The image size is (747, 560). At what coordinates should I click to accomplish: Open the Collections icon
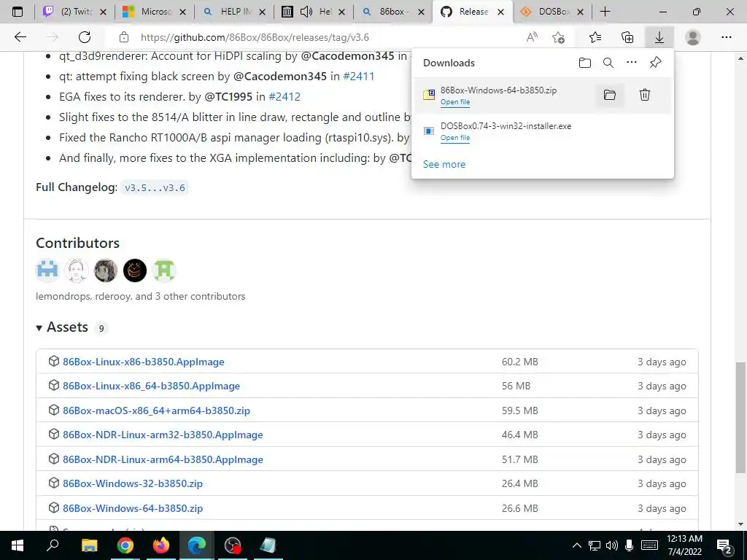[627, 37]
